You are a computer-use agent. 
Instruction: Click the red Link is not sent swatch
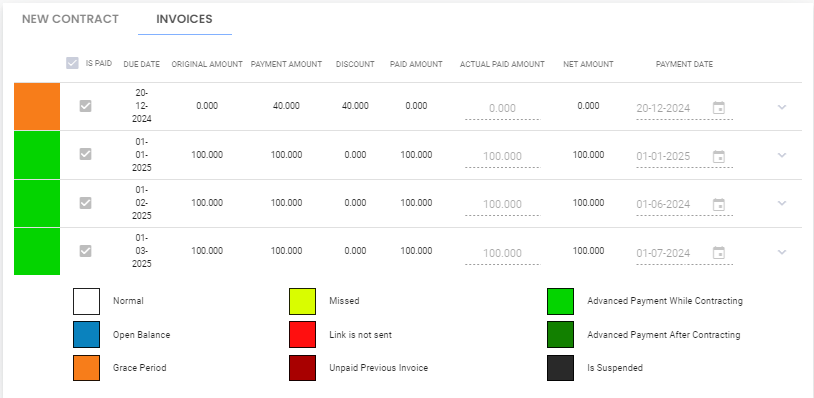[x=303, y=335]
